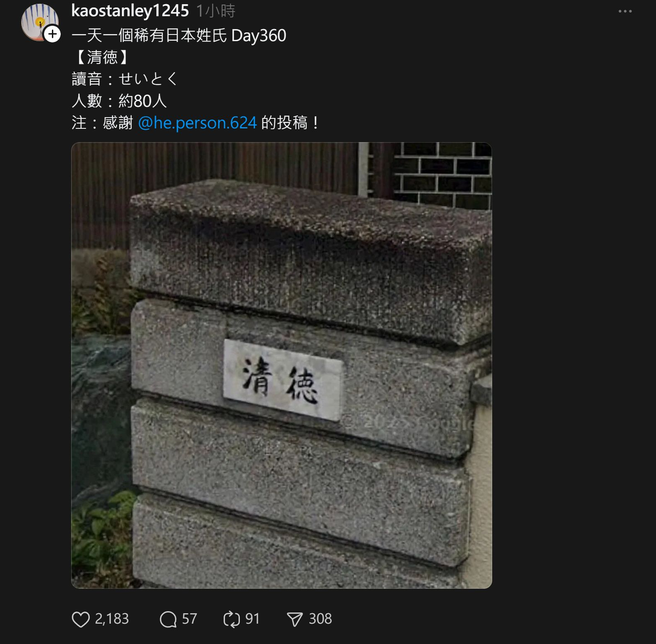Viewport: 656px width, 644px height.
Task: View the 91 reposts count
Action: (252, 619)
